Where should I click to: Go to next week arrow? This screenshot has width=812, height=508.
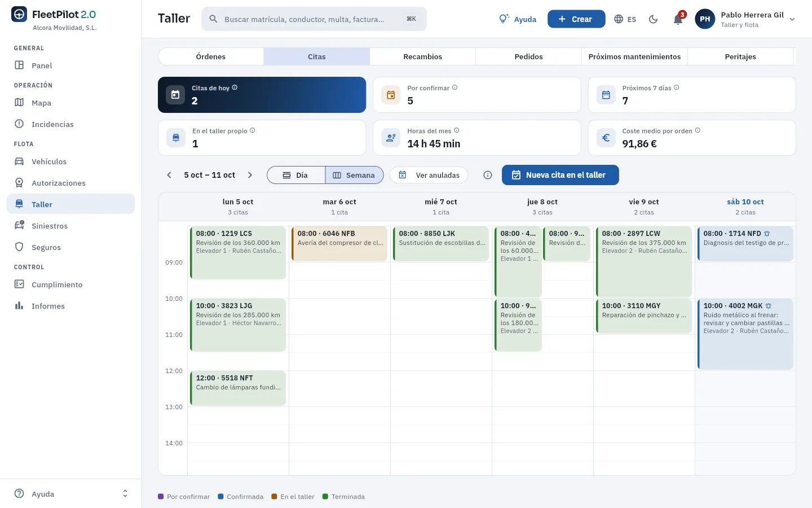250,175
